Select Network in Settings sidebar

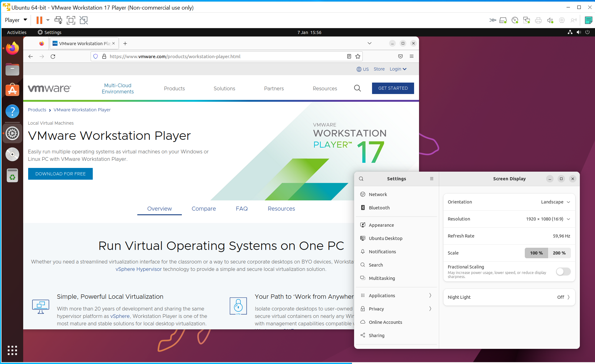point(396,195)
